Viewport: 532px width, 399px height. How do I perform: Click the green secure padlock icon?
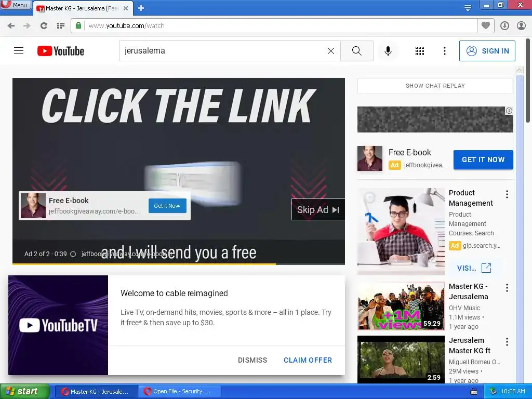78,25
